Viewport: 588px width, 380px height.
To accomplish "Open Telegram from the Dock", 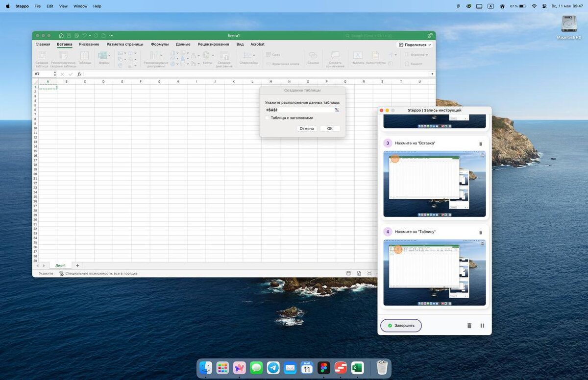I will point(273,368).
